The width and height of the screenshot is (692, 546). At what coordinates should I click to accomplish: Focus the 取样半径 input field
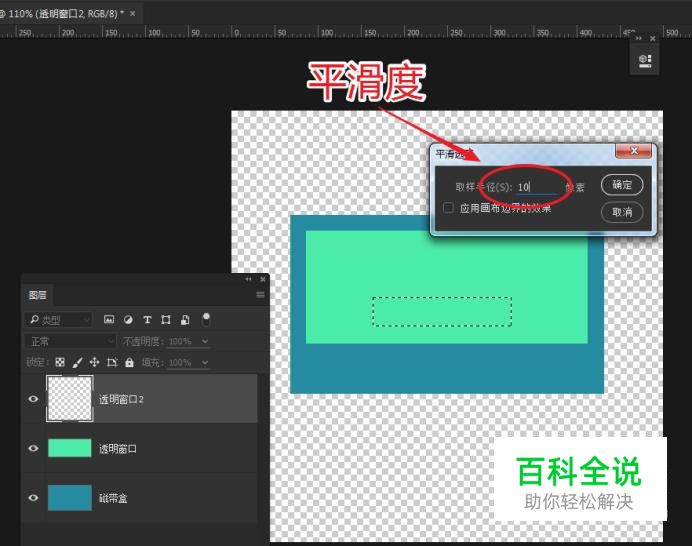(x=537, y=187)
